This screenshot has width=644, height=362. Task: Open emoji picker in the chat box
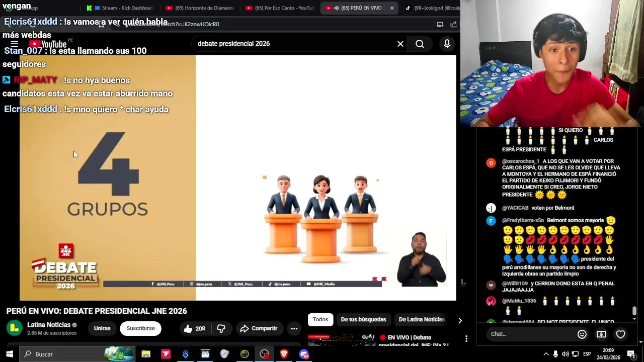point(582,334)
